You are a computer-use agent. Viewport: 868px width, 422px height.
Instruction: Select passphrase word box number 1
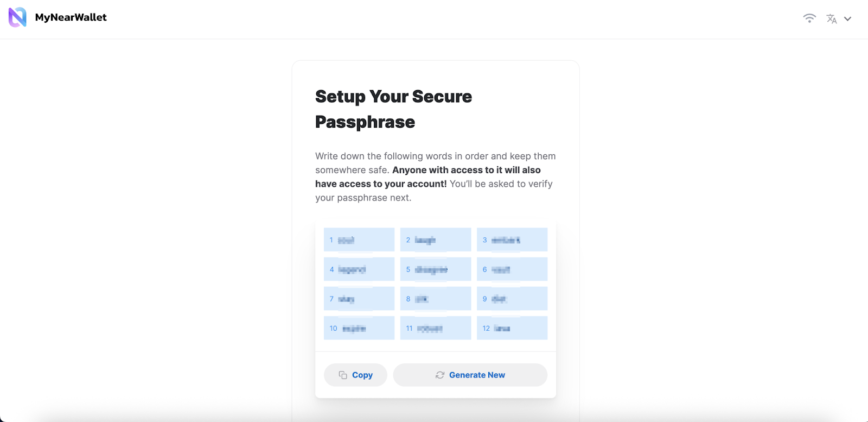click(359, 240)
